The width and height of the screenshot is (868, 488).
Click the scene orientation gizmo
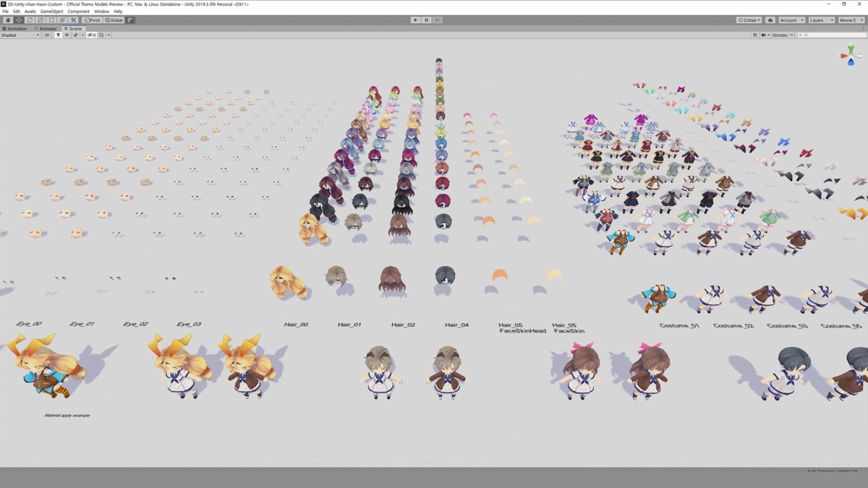click(851, 57)
